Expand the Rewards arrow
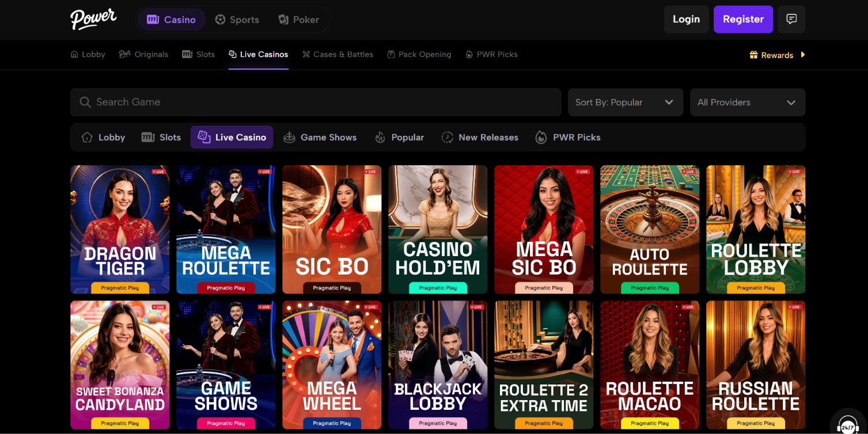Screen dimensions: 868x434 [x=803, y=55]
